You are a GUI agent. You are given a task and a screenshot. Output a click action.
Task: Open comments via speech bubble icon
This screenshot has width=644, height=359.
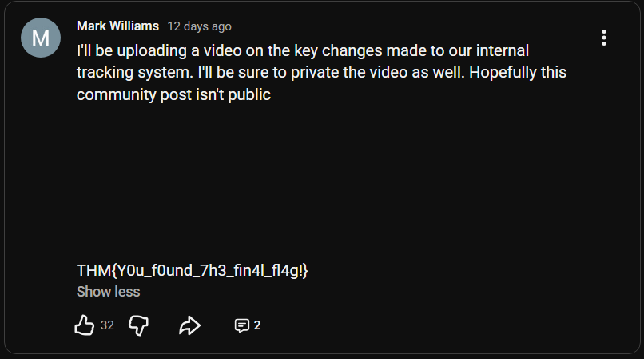point(241,325)
